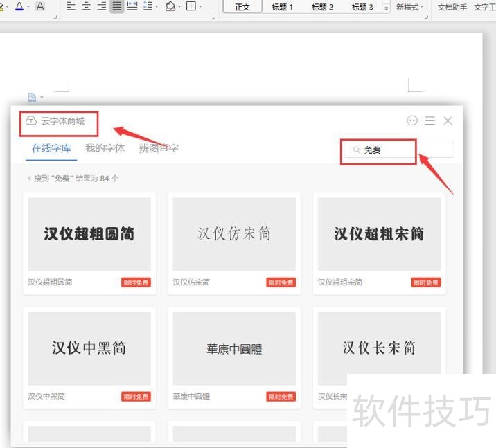Select 汉仪仿宋简 font preview

(234, 234)
